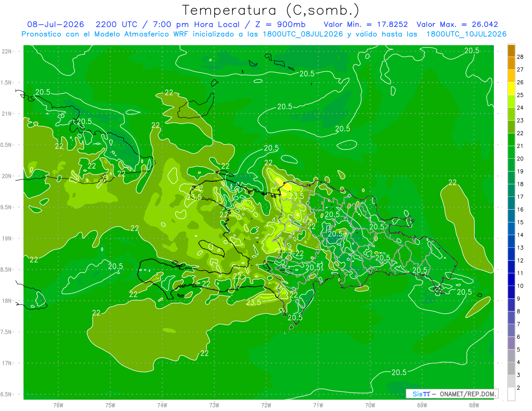Click the '69W' longitude axis label
Screen dimensions: 532x411
[x=422, y=406]
